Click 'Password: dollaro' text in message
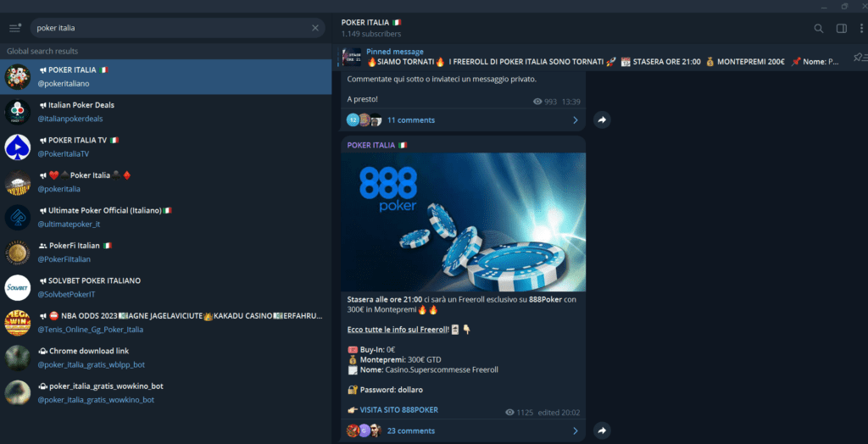 392,390
